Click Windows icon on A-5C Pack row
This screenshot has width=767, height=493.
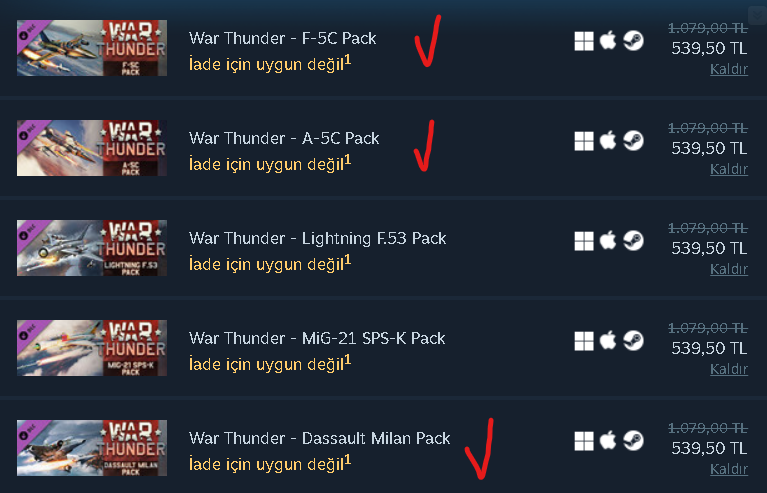click(x=584, y=141)
